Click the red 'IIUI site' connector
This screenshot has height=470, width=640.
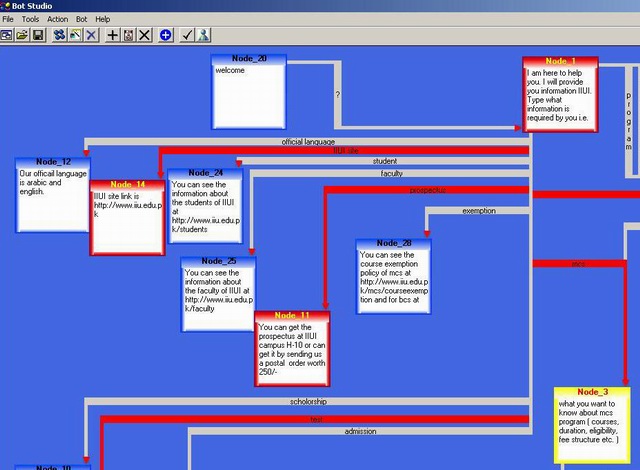(346, 151)
